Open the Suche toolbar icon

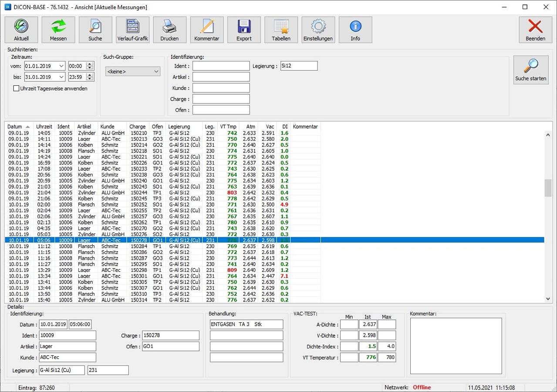95,30
